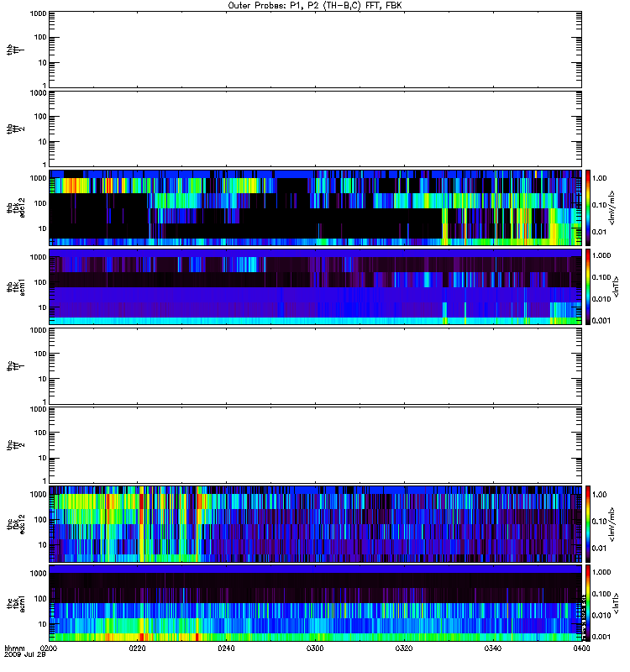Click the <|mV/m|> unit label beside thb edc12
The height and width of the screenshot is (672, 630).
612,207
